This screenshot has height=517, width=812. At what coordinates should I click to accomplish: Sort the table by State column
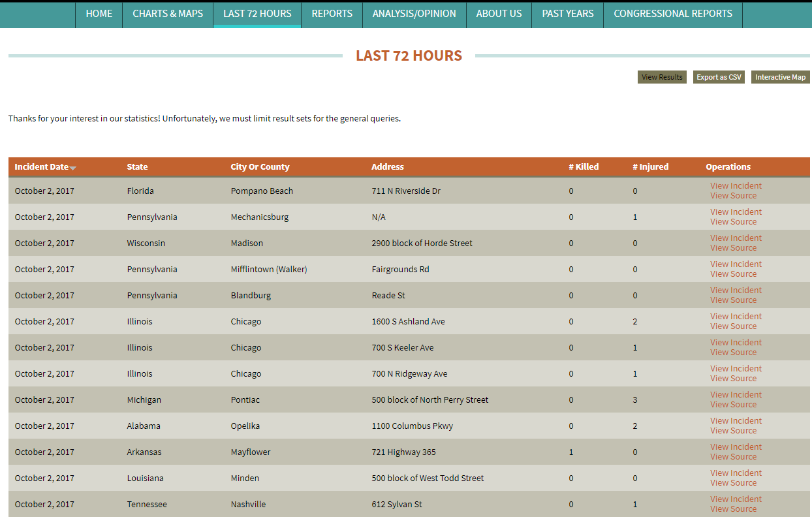coord(137,167)
